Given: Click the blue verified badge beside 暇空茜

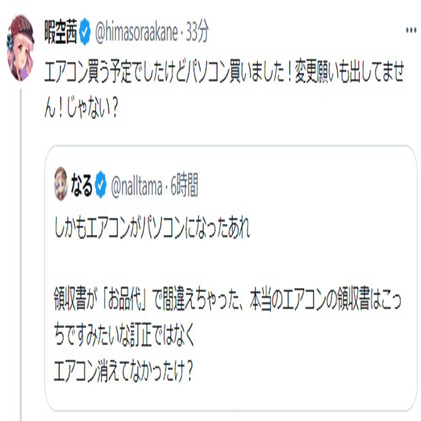Looking at the screenshot, I should pyautogui.click(x=84, y=33).
